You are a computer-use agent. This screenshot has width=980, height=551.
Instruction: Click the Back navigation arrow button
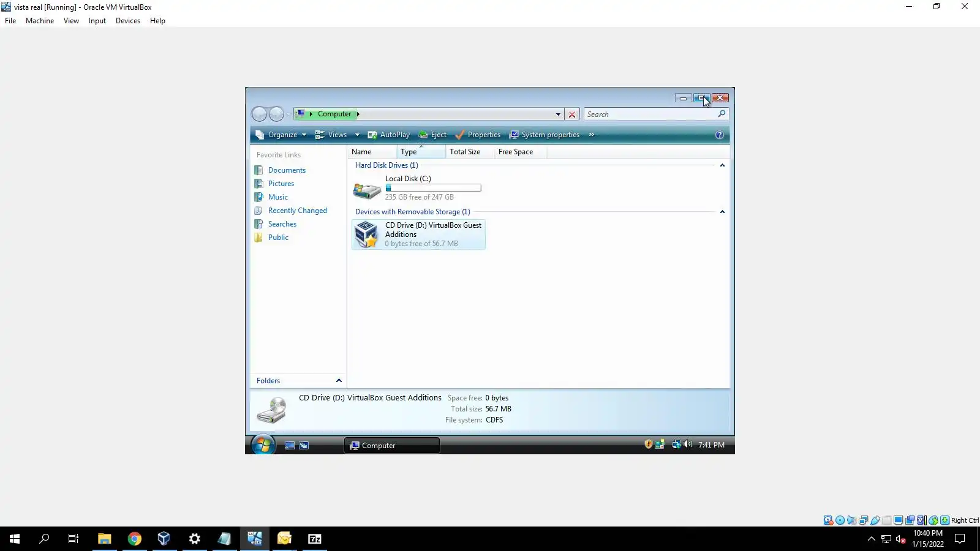click(x=260, y=114)
